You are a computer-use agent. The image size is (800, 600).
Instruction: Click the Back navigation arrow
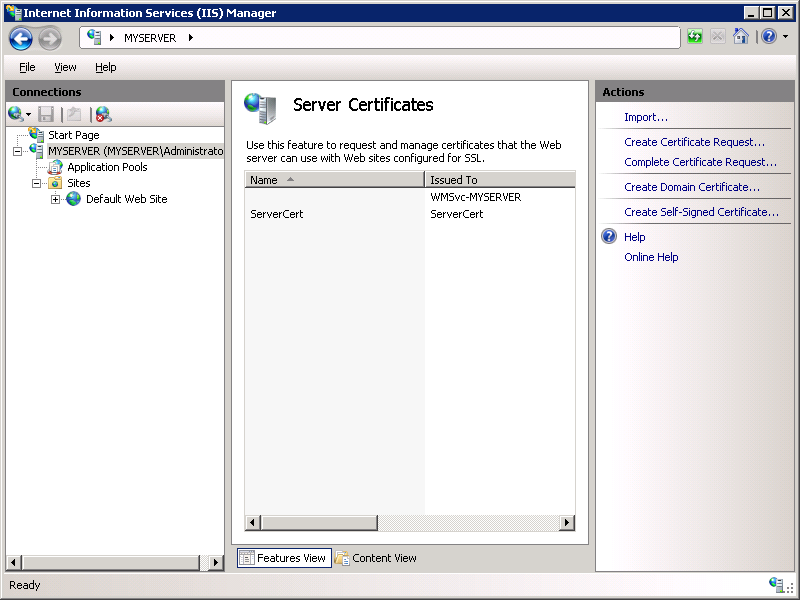pos(20,38)
